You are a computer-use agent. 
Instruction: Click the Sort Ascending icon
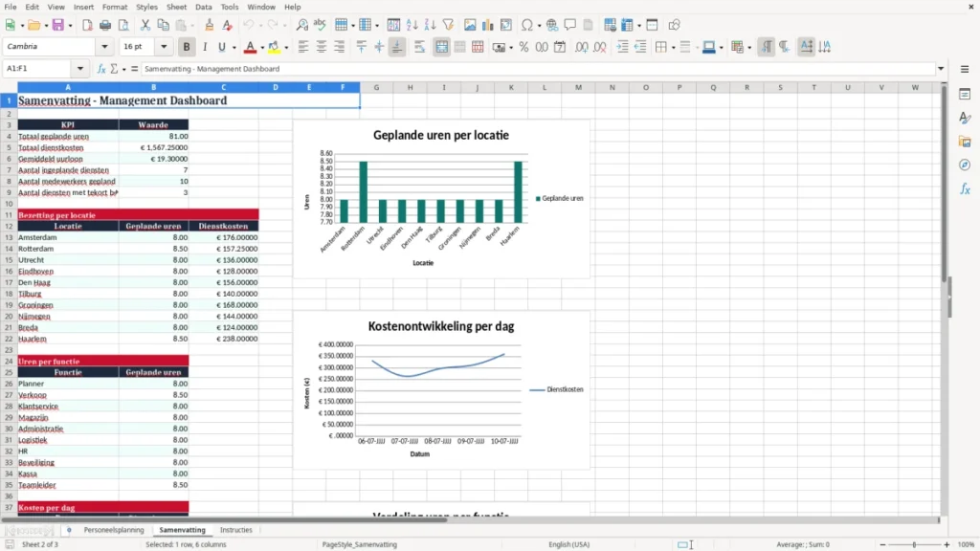click(x=412, y=25)
